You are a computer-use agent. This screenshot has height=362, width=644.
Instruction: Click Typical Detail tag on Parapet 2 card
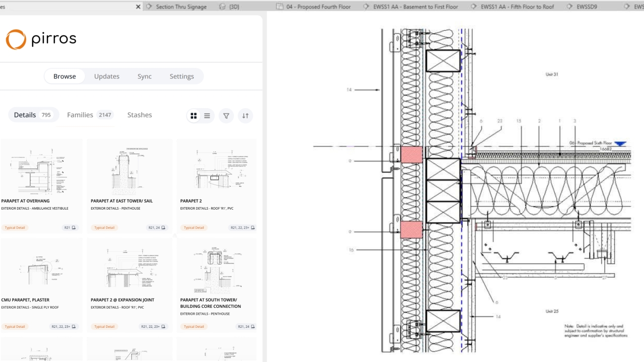point(194,228)
